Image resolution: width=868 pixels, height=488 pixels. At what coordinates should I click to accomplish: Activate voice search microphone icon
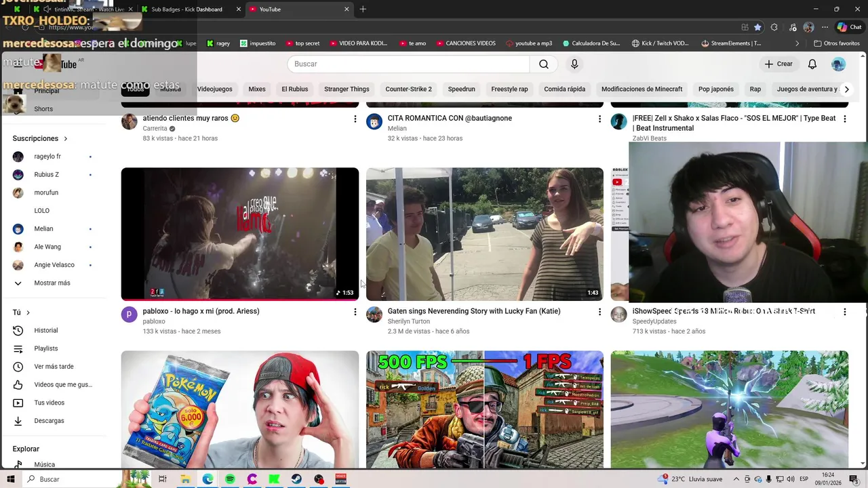pos(574,64)
